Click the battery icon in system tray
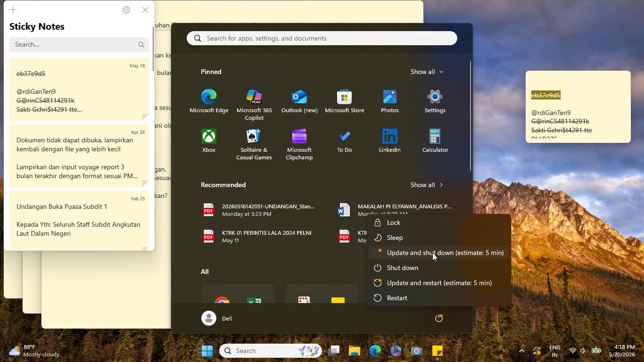 596,351
